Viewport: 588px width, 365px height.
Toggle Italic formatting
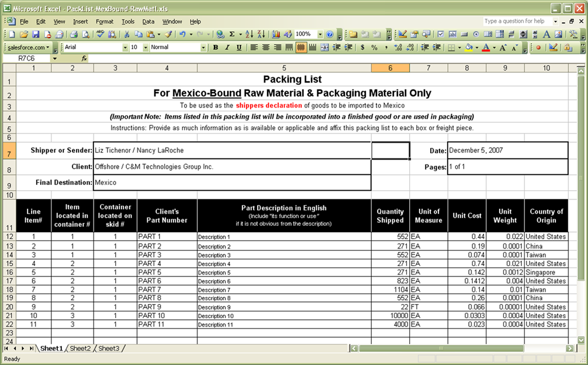pos(227,47)
